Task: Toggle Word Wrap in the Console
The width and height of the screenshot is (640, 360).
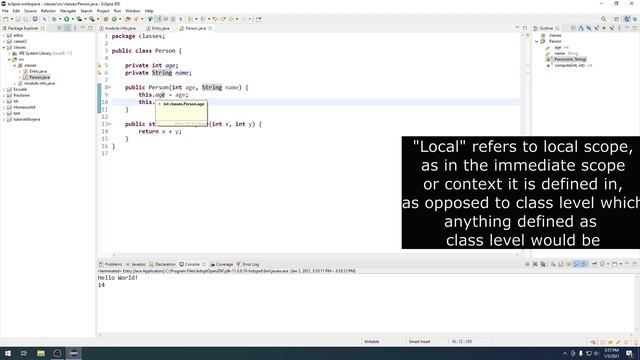Action: tap(568, 264)
